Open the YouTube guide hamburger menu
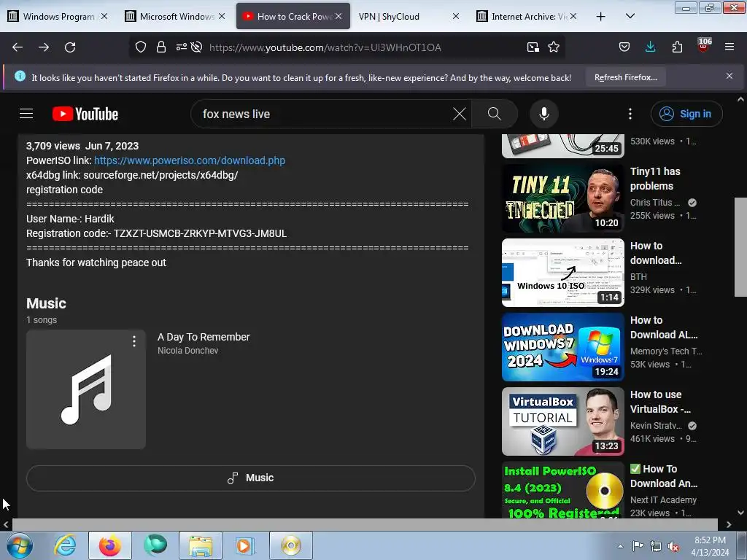Image resolution: width=747 pixels, height=560 pixels. coord(26,114)
